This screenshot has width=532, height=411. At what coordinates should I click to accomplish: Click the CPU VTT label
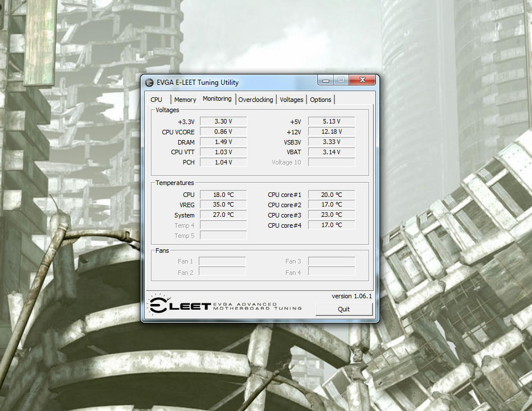(x=182, y=152)
